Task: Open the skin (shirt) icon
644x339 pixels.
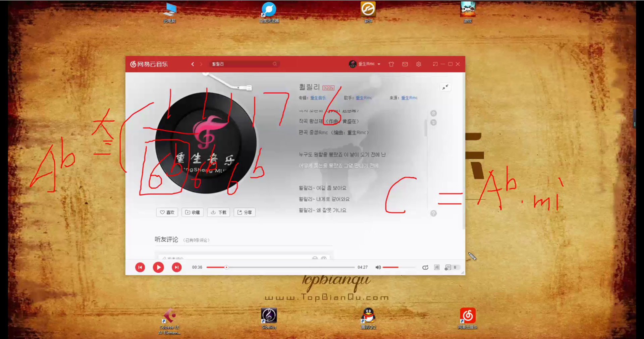Action: (391, 64)
